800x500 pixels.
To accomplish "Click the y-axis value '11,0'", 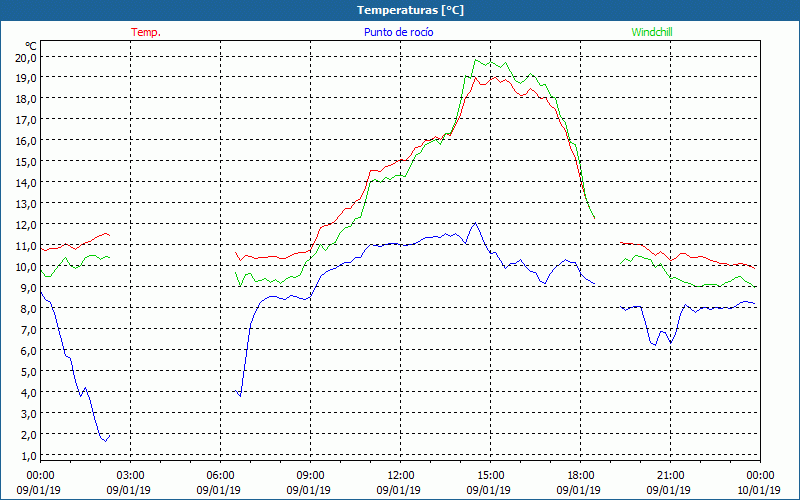I will pyautogui.click(x=26, y=246).
